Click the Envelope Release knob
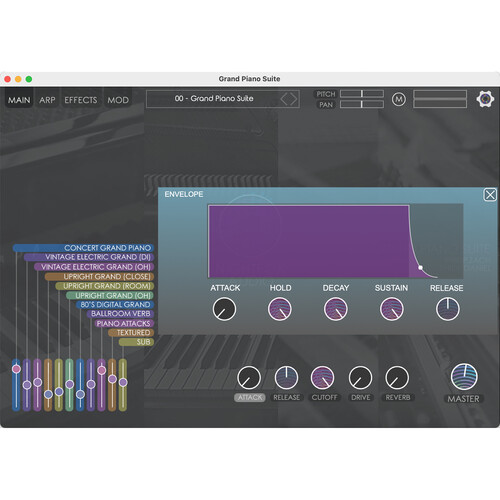This screenshot has height=500, width=500. coord(448,309)
